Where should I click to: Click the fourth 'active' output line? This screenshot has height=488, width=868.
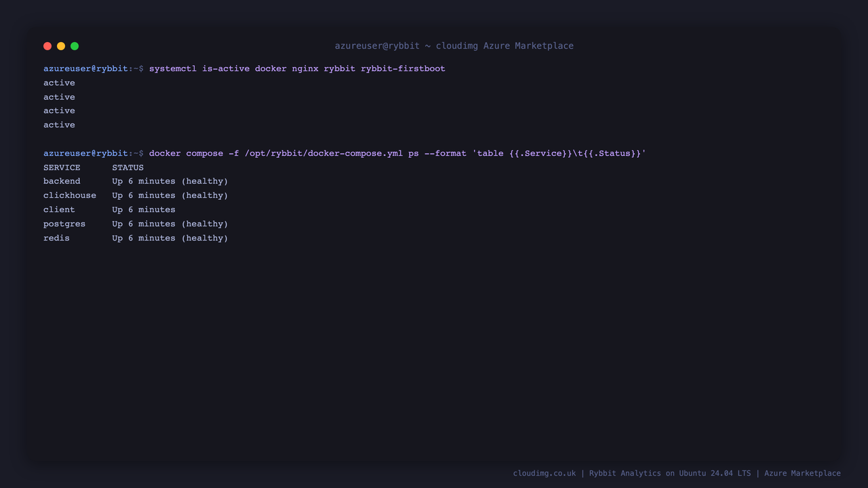(59, 125)
